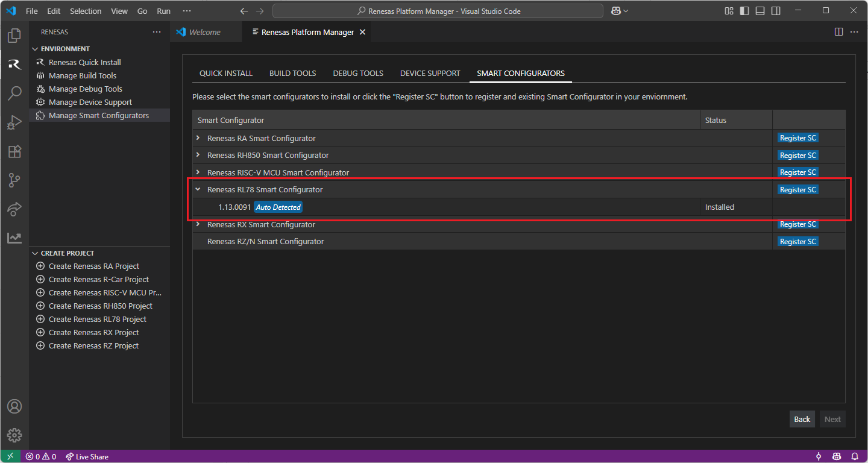
Task: Toggle primary side bar layout icon
Action: pos(744,11)
